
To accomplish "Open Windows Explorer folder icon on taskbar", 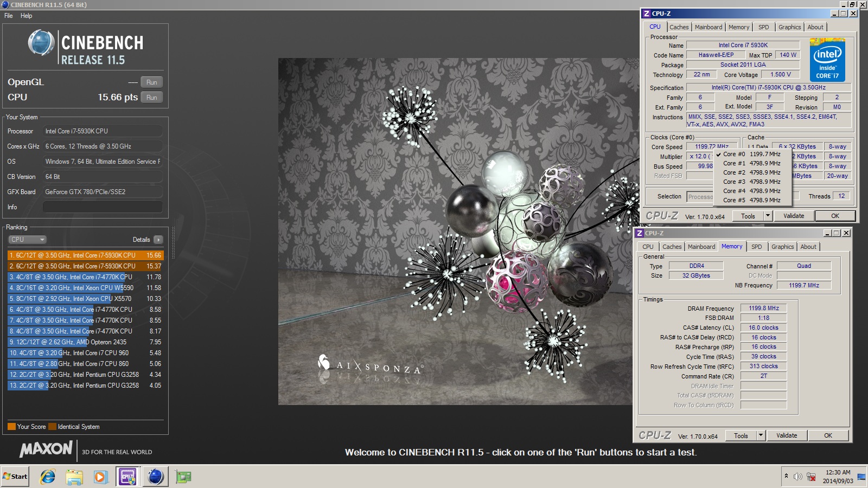I will coord(74,477).
